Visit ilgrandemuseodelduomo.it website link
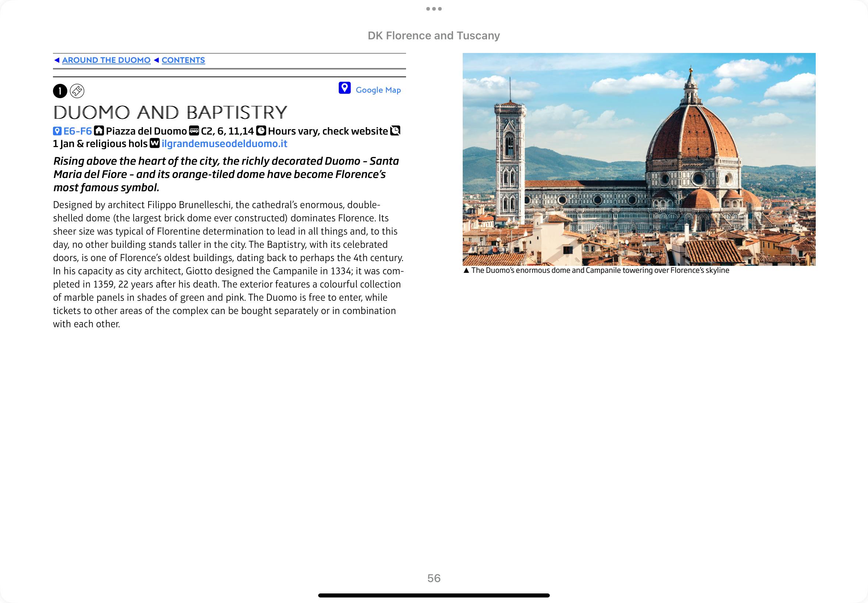 (x=224, y=143)
